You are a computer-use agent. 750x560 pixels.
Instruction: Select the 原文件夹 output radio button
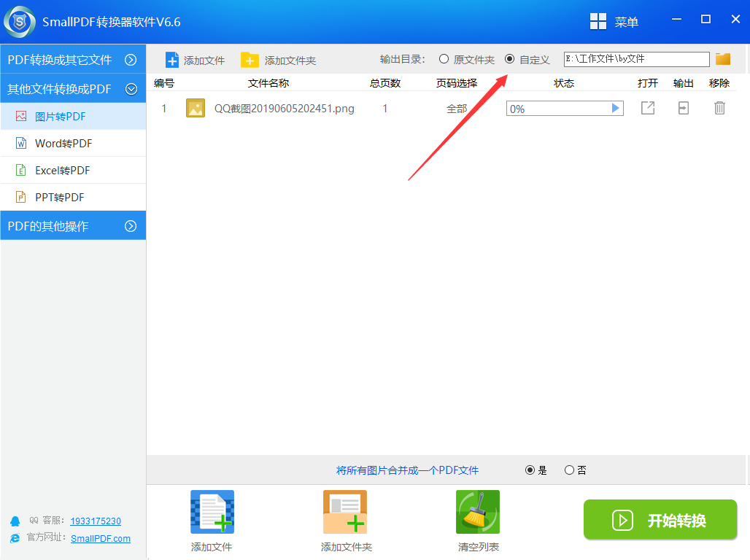pos(444,59)
